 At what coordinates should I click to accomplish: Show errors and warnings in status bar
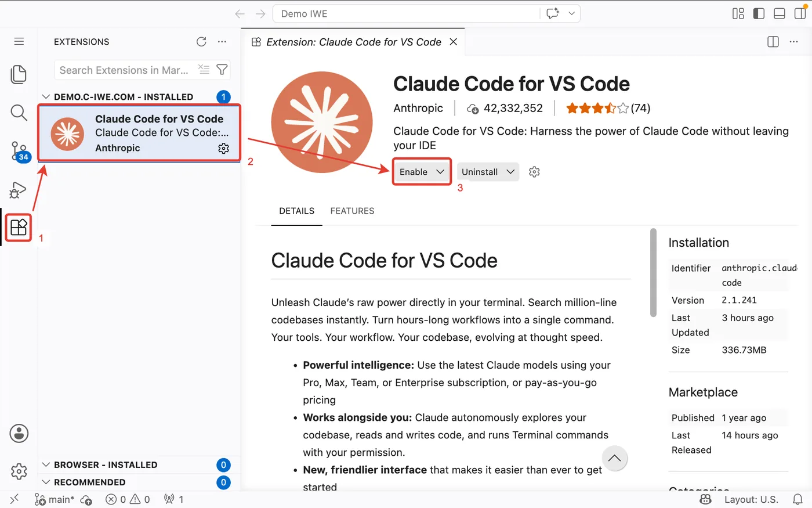coord(128,499)
